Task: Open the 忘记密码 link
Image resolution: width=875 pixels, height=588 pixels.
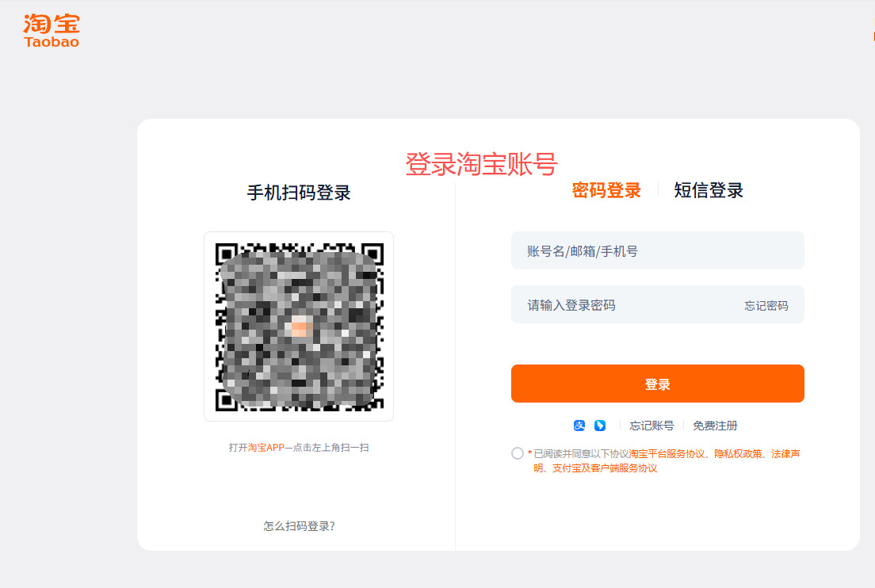Action: [x=766, y=306]
